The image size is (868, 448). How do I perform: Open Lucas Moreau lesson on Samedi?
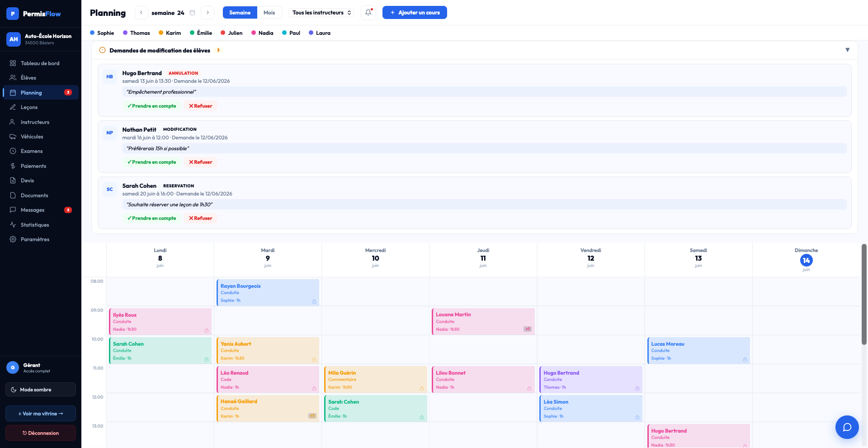pos(698,351)
